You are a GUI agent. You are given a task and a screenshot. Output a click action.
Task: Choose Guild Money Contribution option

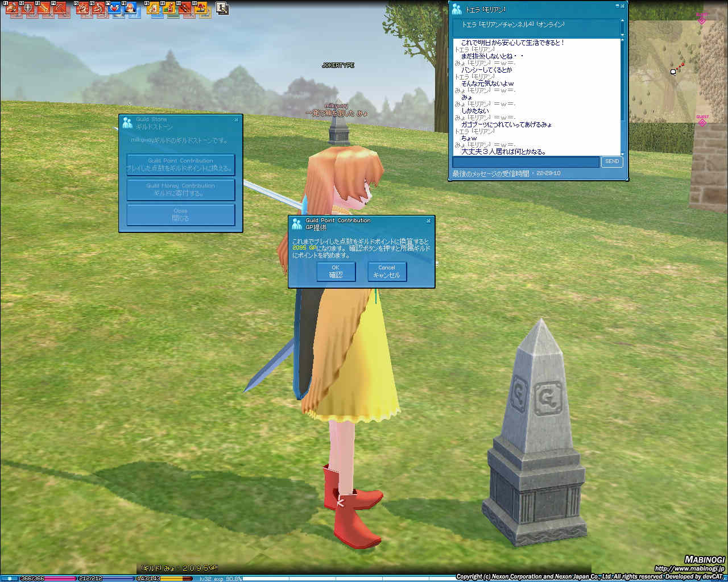point(180,190)
